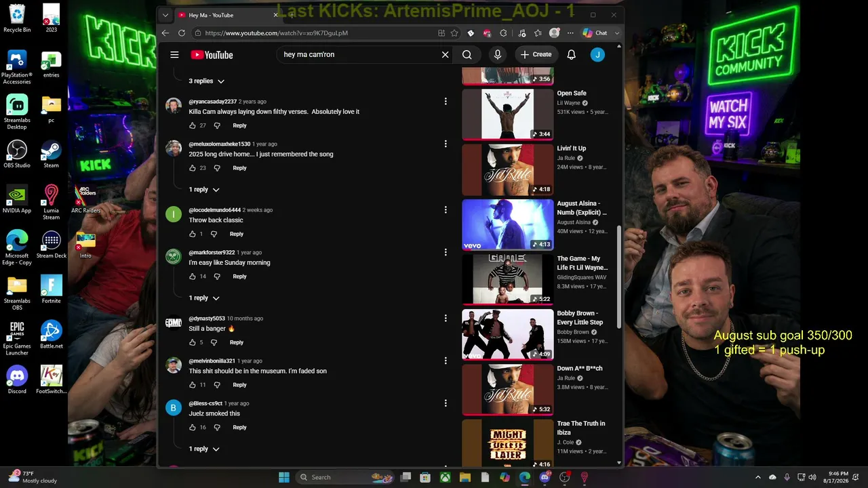Open the 'Bobby Brown - Every Little Step' thumbnail
This screenshot has height=488, width=868.
pos(508,334)
